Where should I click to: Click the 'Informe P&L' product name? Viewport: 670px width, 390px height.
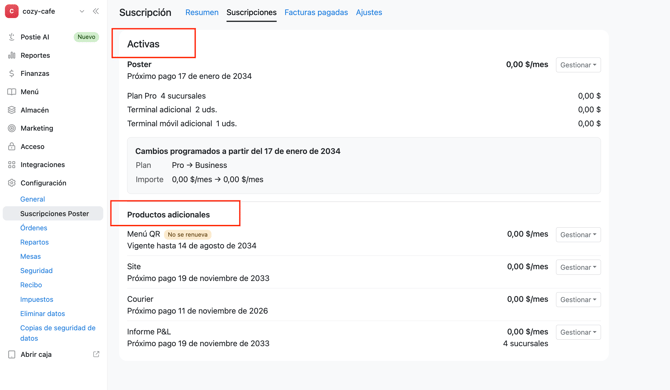(x=149, y=331)
